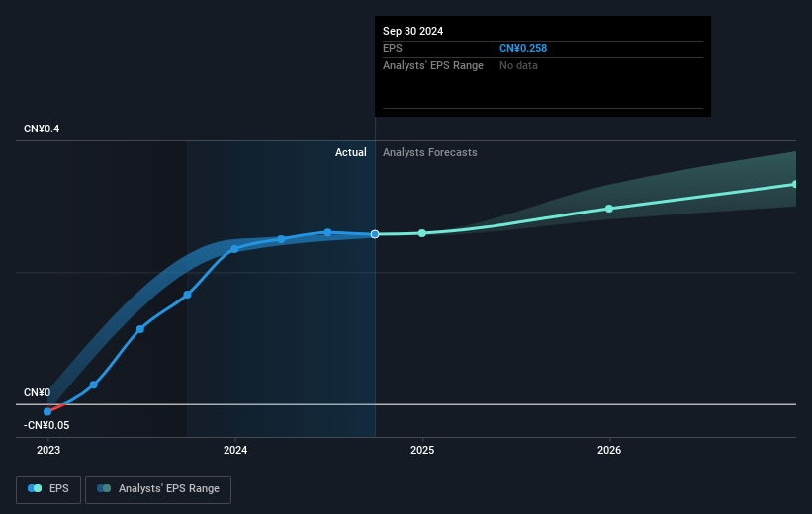This screenshot has width=812, height=514.
Task: Click the 2025 forecast EPS data point
Action: tap(422, 233)
